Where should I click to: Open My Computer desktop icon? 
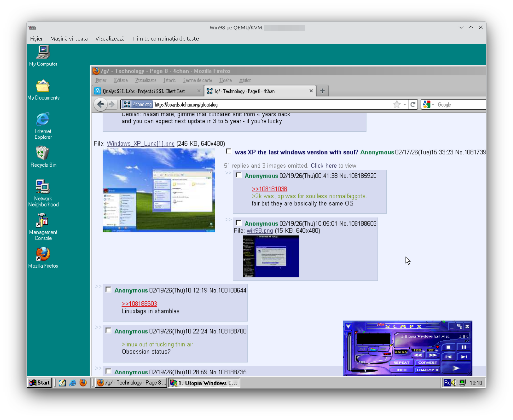(x=43, y=56)
